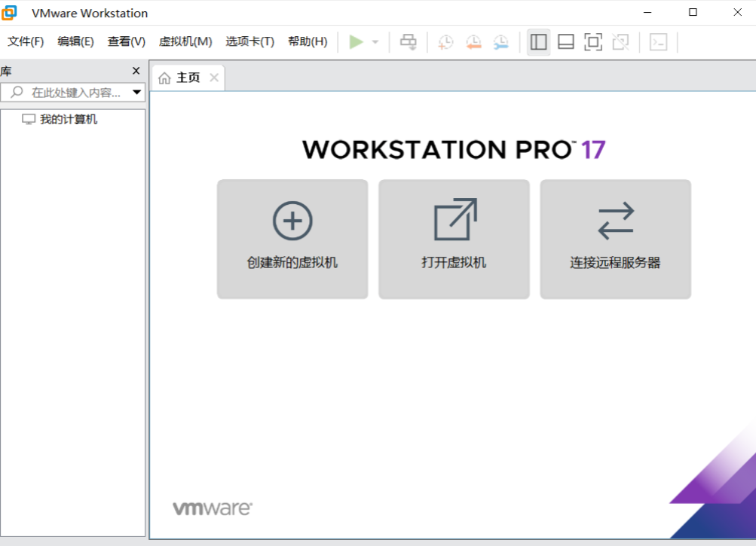Click 打开虚拟机 button
756x546 pixels.
[x=454, y=239]
